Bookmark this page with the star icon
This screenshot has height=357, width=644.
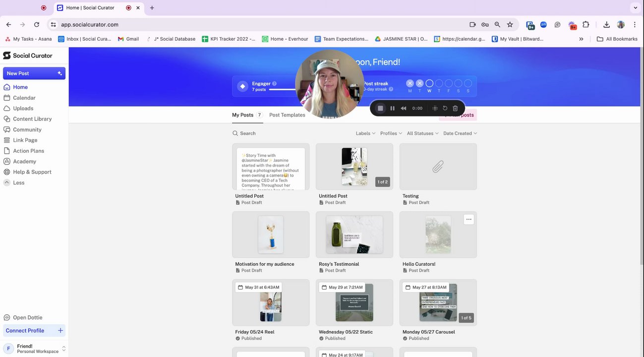click(510, 24)
